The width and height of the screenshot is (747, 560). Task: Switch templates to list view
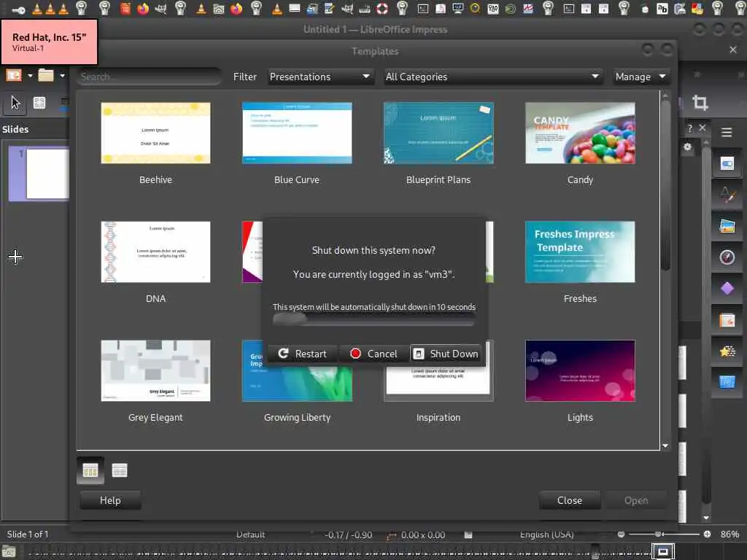[x=120, y=470]
